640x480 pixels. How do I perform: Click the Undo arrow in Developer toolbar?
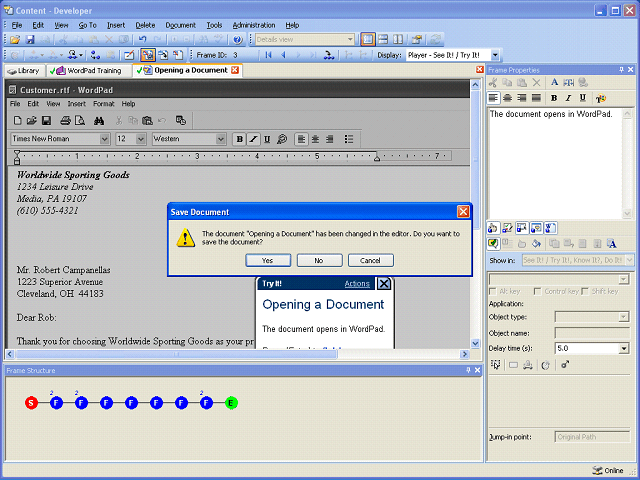(142, 40)
